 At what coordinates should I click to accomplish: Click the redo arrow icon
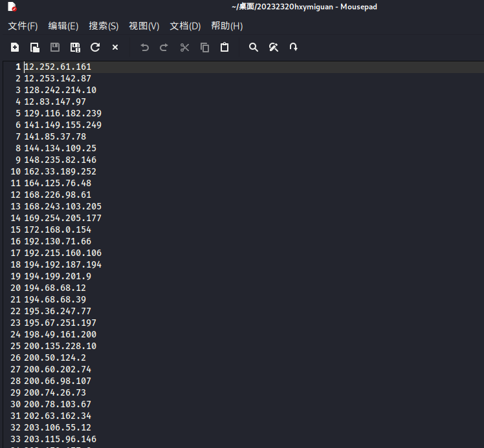[164, 47]
